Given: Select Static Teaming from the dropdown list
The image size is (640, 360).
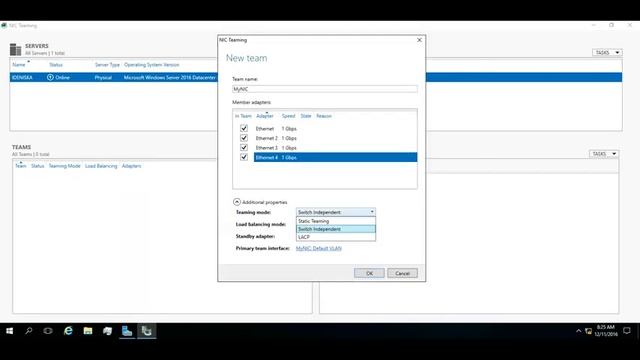Looking at the screenshot, I should 336,221.
